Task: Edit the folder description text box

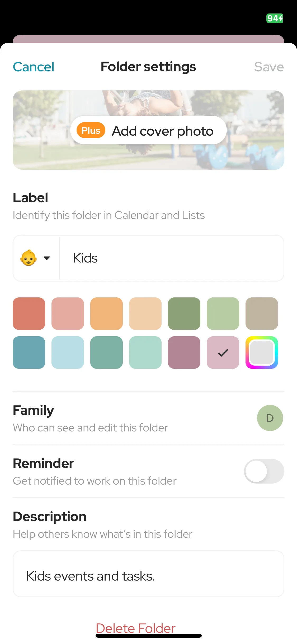Action: point(148,574)
